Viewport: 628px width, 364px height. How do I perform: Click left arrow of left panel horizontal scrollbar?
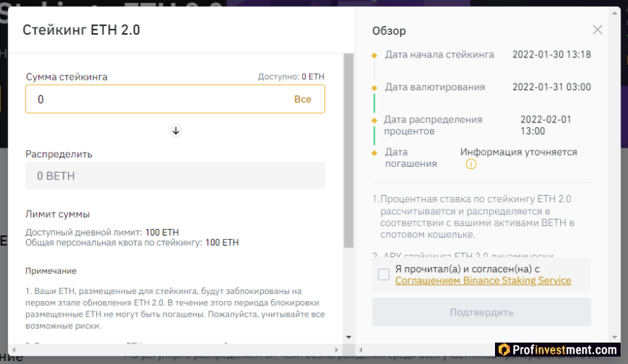[14, 349]
